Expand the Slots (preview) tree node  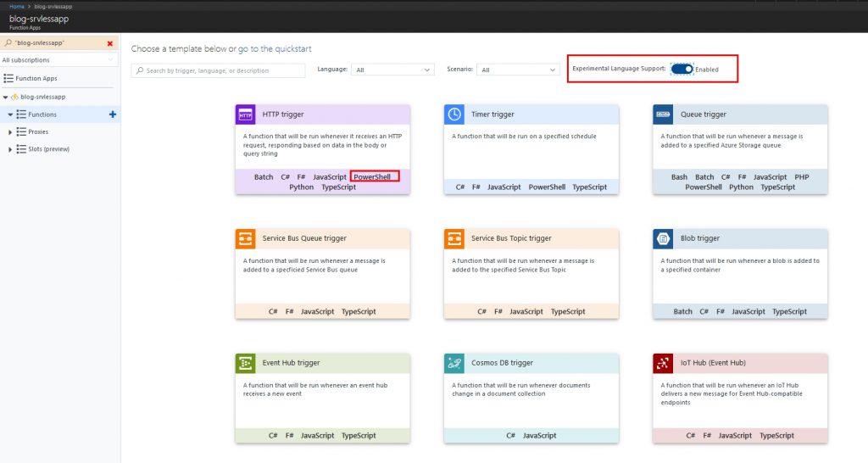pyautogui.click(x=10, y=149)
